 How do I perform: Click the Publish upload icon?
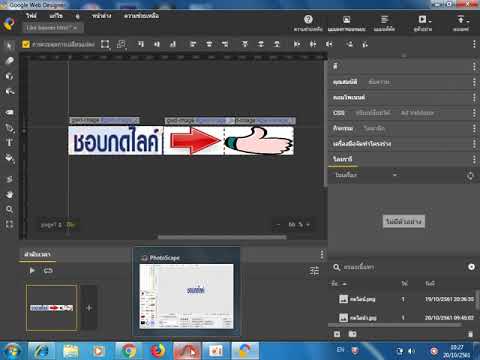click(x=460, y=19)
